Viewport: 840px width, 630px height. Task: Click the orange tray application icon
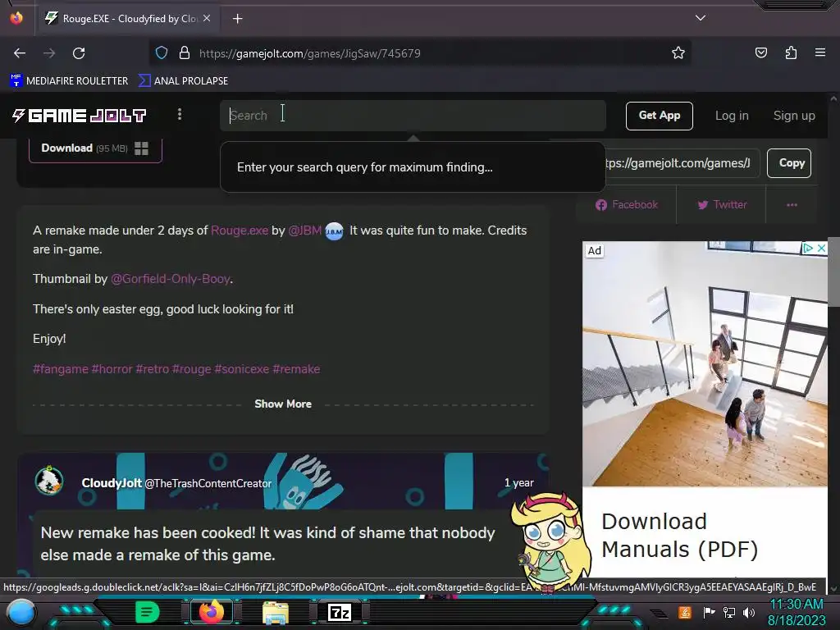point(684,612)
